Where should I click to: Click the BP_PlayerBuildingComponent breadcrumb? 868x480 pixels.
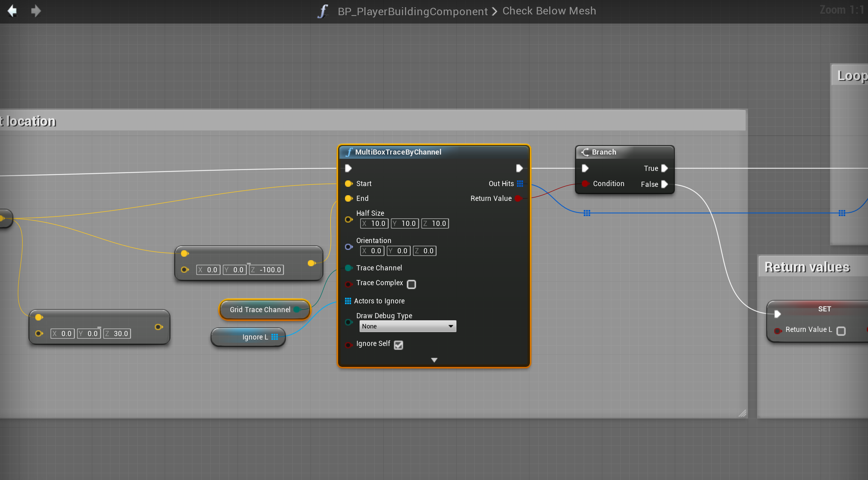coord(413,11)
